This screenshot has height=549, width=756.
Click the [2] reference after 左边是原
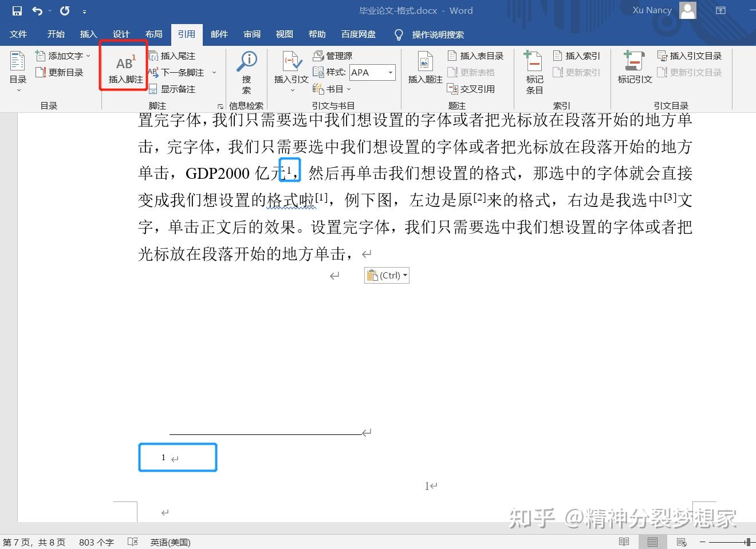tap(479, 198)
